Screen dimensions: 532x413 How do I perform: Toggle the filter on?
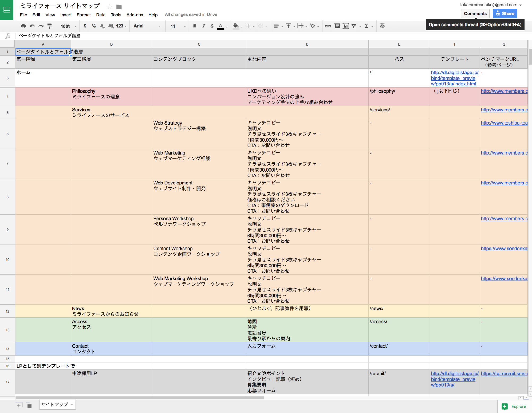(x=354, y=26)
